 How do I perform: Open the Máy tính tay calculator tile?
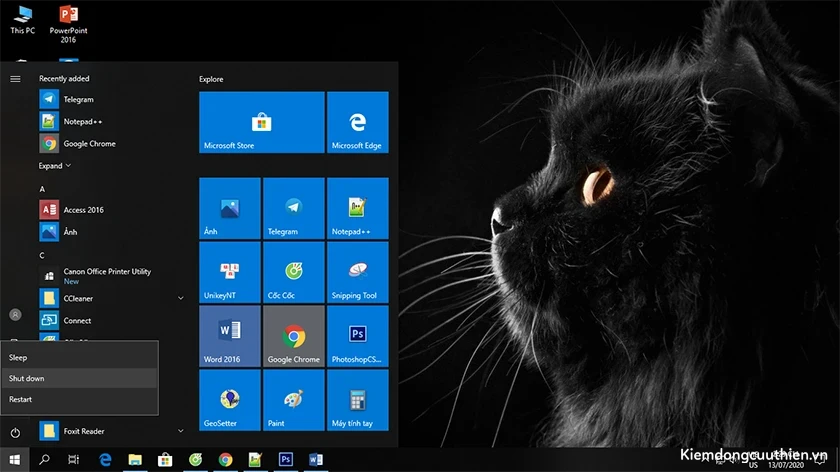(357, 400)
